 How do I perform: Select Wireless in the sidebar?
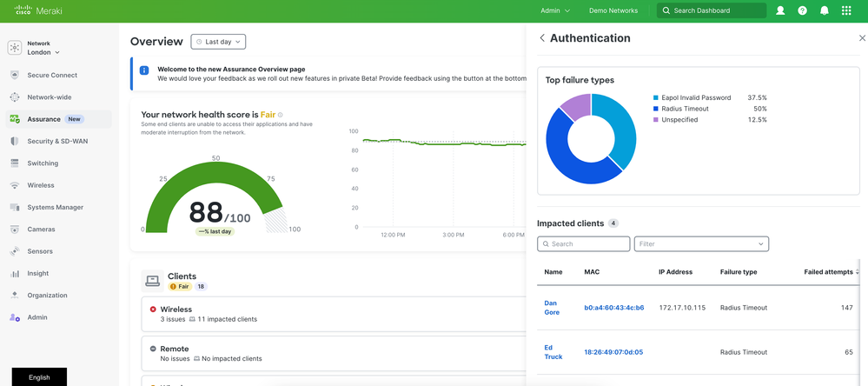(40, 185)
